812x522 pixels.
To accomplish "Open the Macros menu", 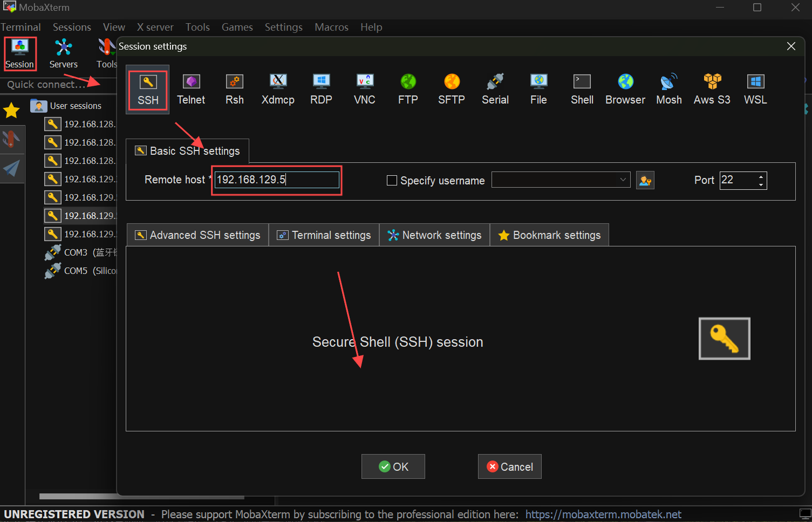I will tap(331, 27).
